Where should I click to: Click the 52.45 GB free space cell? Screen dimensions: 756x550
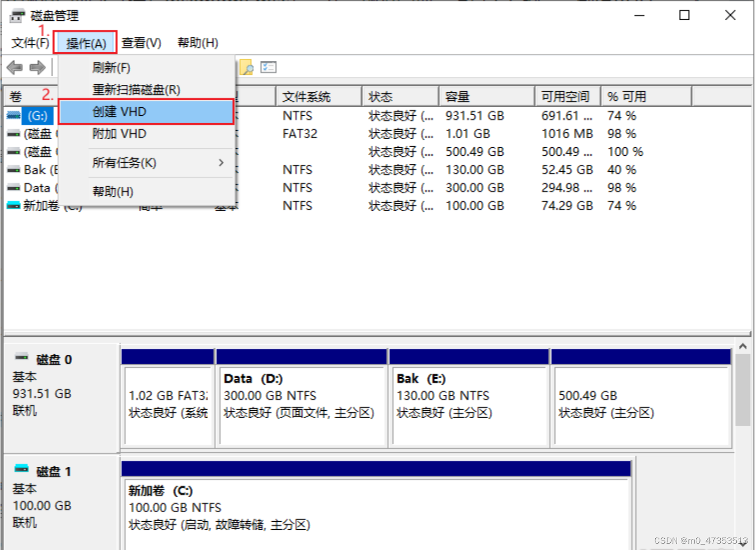pos(567,170)
